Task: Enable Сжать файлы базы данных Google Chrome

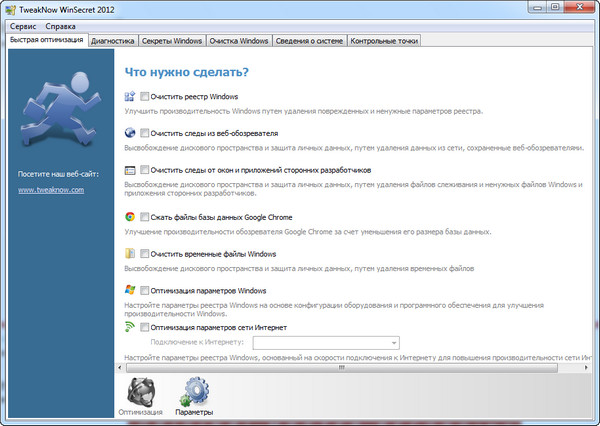Action: click(x=144, y=217)
